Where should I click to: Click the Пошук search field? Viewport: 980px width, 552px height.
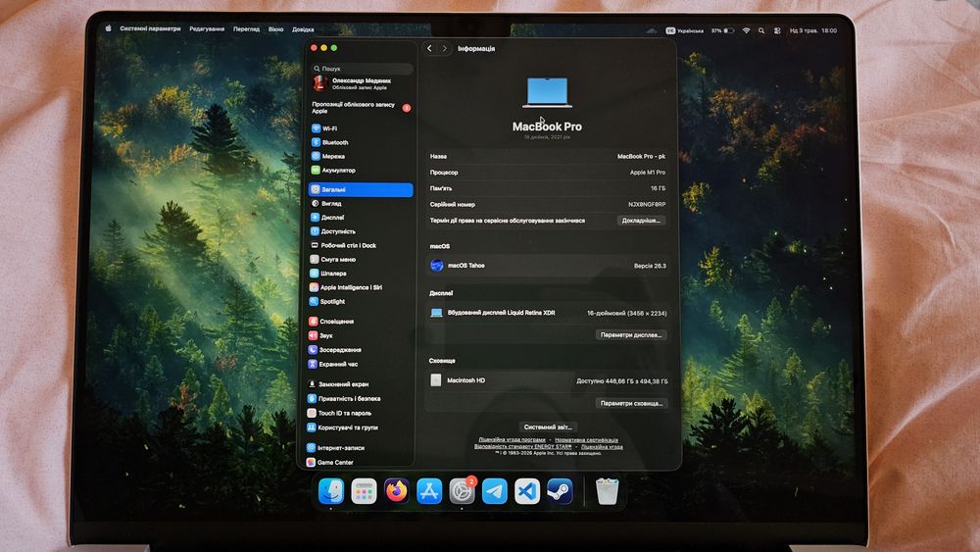pos(362,68)
